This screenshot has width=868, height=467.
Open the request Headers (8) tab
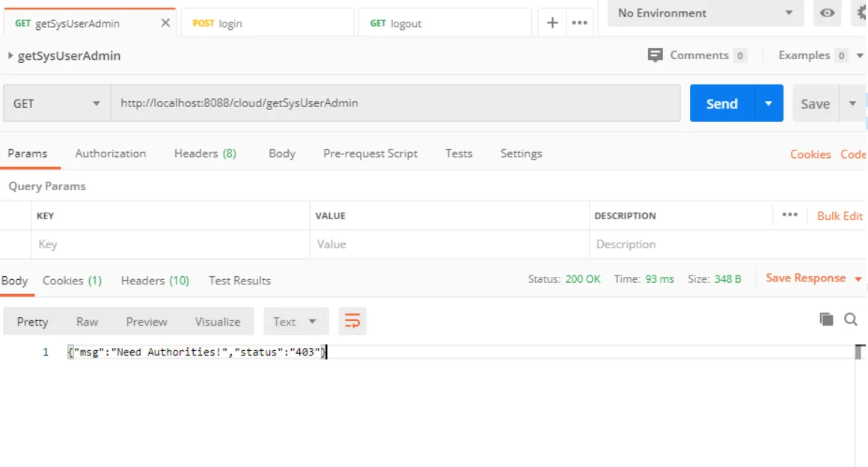205,153
